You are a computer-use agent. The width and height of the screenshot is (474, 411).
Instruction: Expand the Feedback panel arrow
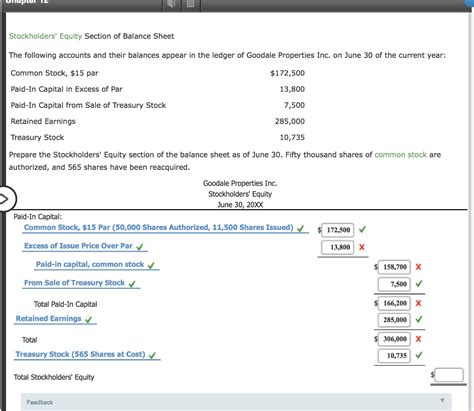442,401
